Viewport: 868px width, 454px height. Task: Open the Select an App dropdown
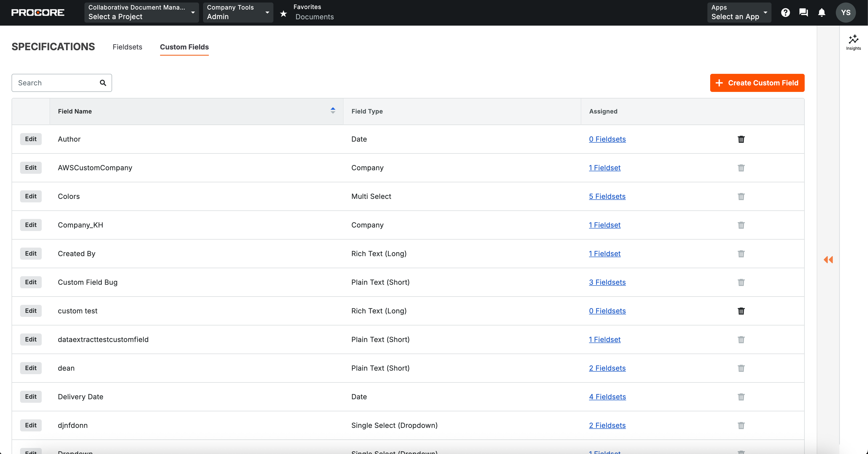pos(739,13)
